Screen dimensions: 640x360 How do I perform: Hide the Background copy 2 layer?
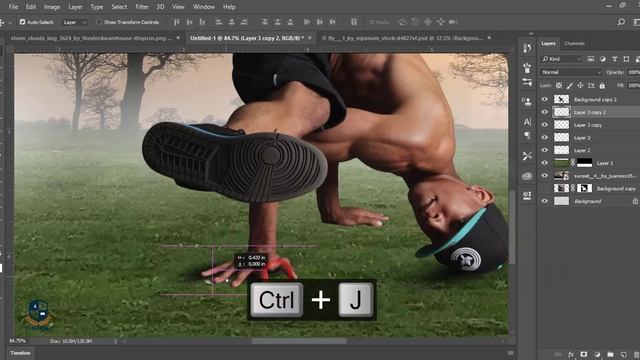click(x=544, y=99)
